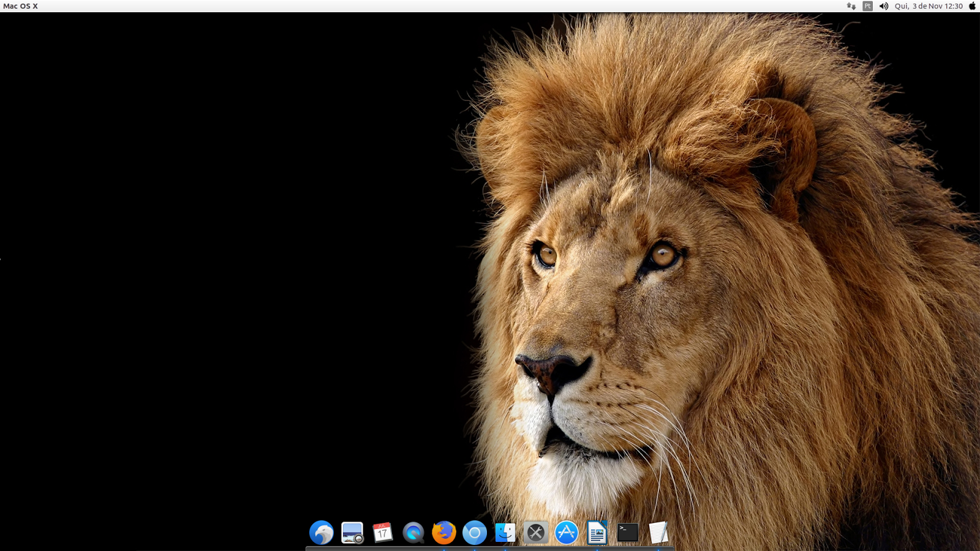
Task: Open the sound volume indicator
Action: (x=884, y=6)
